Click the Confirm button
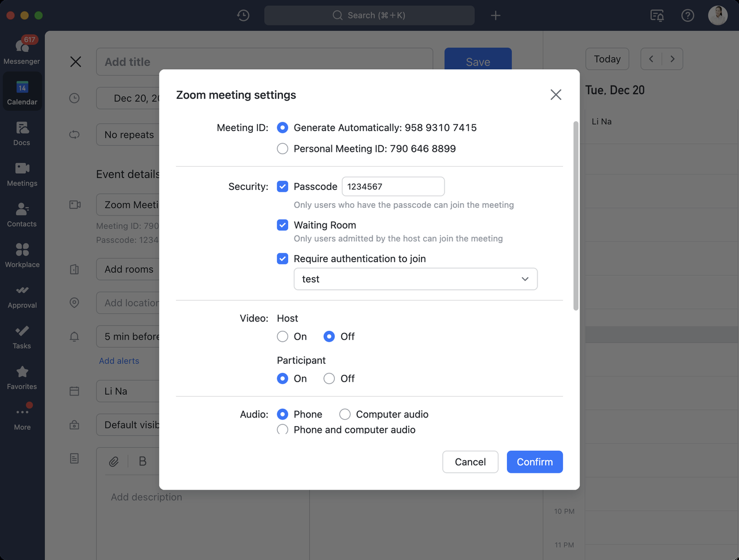Viewport: 739px width, 560px height. 534,462
